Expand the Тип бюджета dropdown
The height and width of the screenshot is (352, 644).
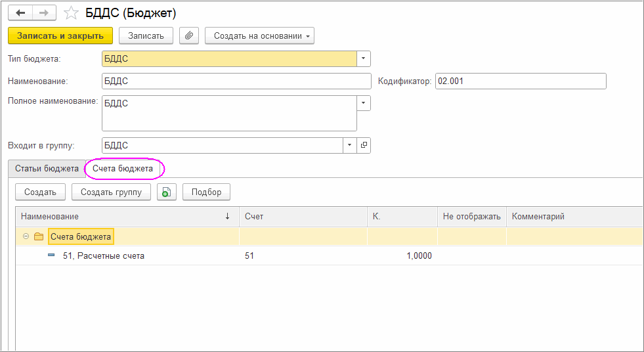(364, 59)
